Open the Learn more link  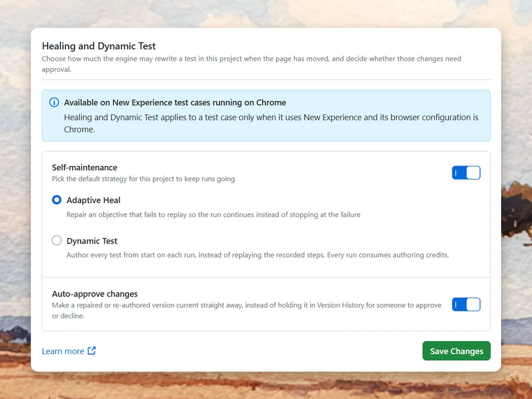63,351
